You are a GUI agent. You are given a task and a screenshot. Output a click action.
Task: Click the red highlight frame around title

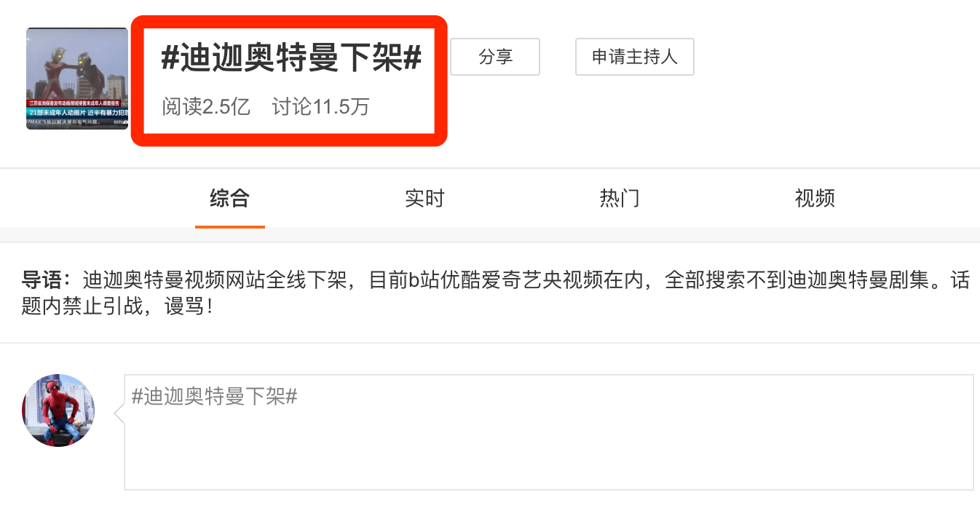tap(289, 81)
